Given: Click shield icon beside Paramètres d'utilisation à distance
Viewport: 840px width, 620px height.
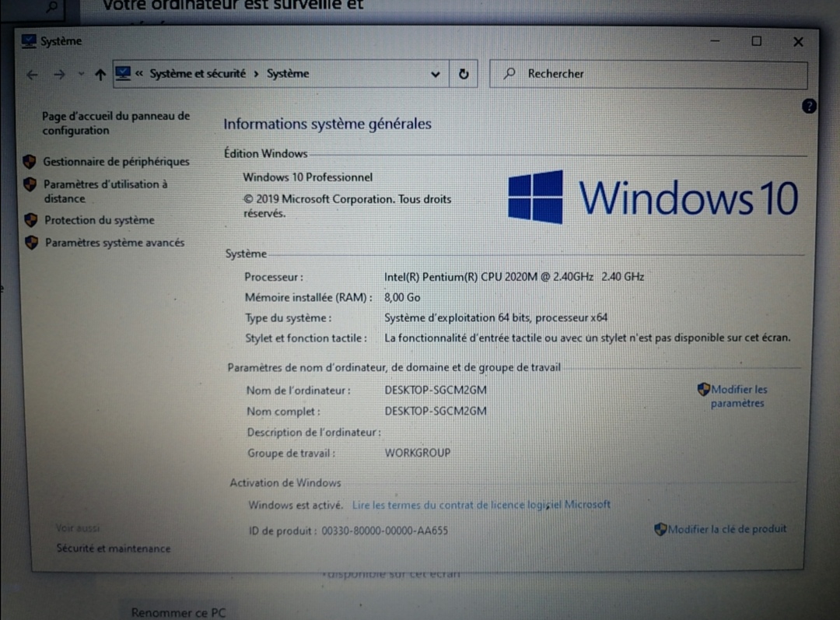Looking at the screenshot, I should coord(30,184).
